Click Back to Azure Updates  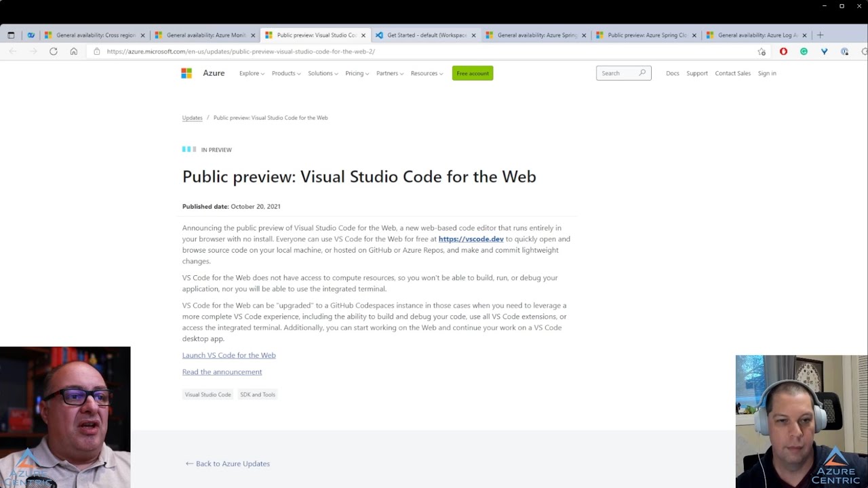click(x=227, y=464)
